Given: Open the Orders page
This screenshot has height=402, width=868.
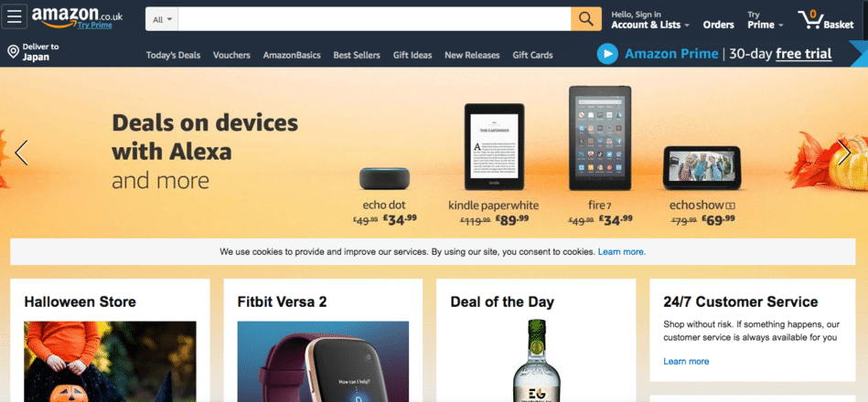Looking at the screenshot, I should (x=719, y=25).
